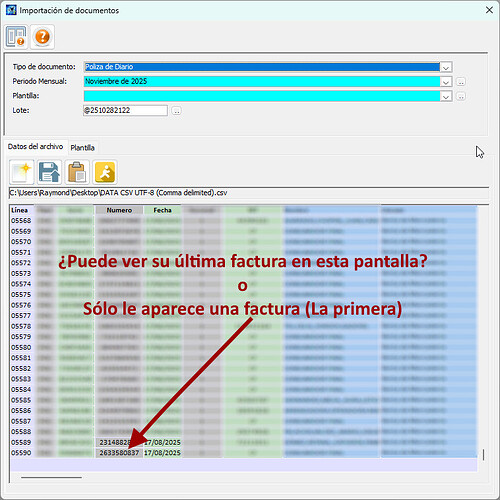
Task: Select row with line number 05584
Action: pos(243,390)
